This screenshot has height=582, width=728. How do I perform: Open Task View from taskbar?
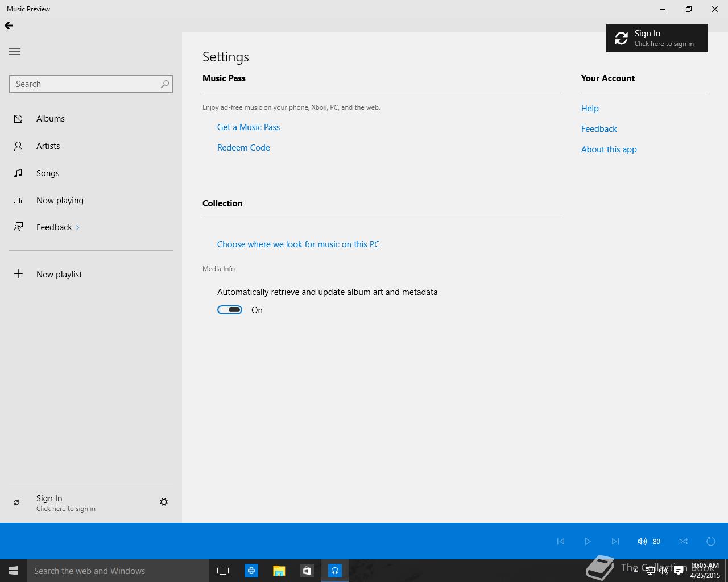click(x=223, y=571)
